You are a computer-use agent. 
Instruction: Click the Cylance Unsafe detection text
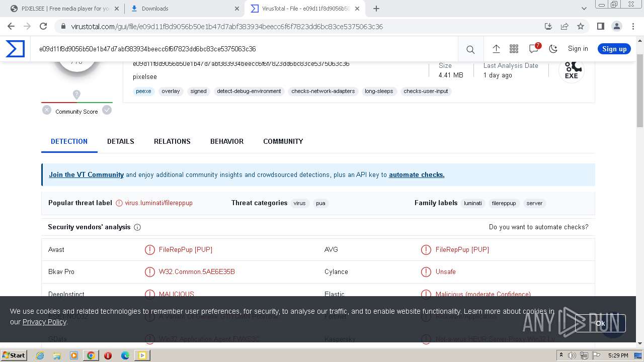pos(446,271)
